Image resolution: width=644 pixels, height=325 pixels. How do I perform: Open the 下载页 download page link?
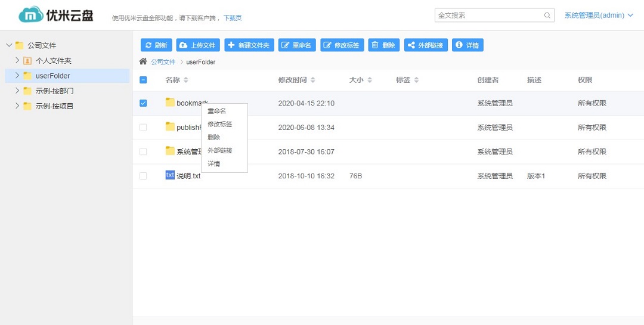coord(233,18)
